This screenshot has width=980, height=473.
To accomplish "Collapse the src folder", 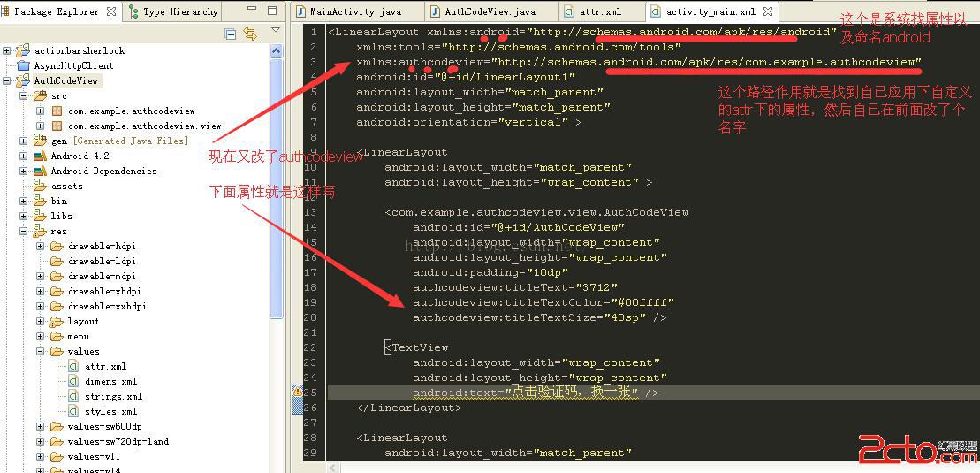I will tap(23, 95).
